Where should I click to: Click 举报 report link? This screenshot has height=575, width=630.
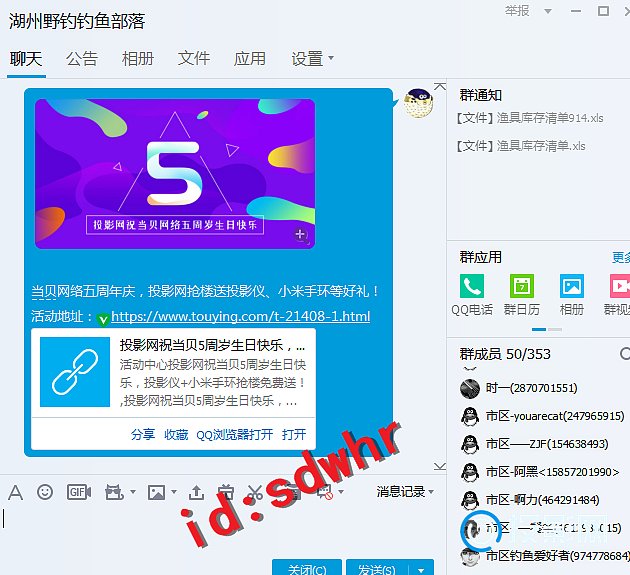click(x=517, y=11)
